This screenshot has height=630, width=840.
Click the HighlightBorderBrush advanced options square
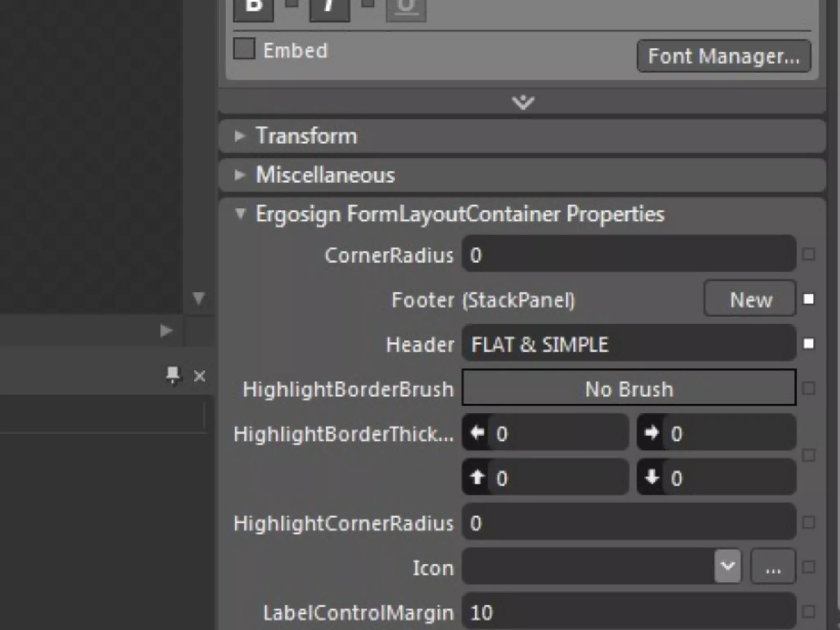click(808, 388)
